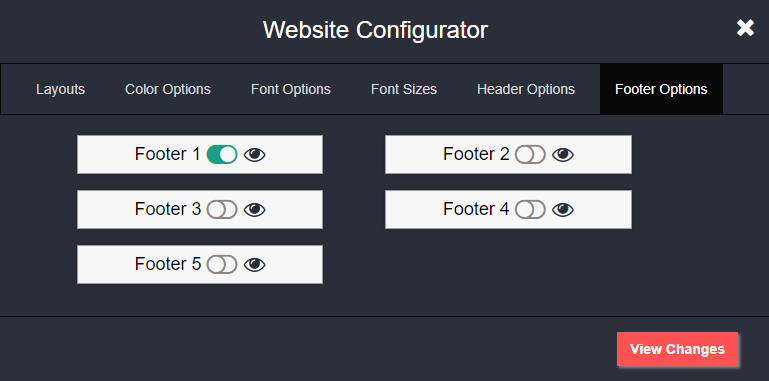Image resolution: width=769 pixels, height=381 pixels.
Task: Switch to Color Options tab
Action: point(168,89)
